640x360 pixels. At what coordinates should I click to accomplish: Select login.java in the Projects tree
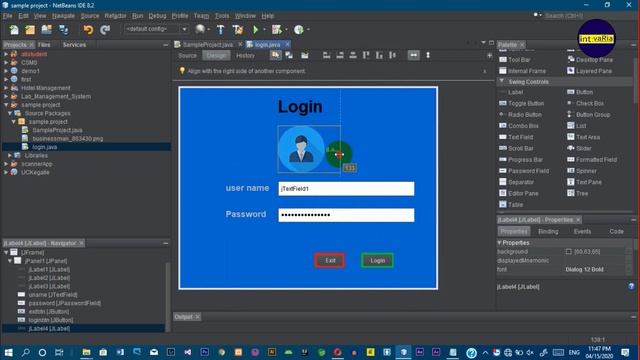point(45,147)
